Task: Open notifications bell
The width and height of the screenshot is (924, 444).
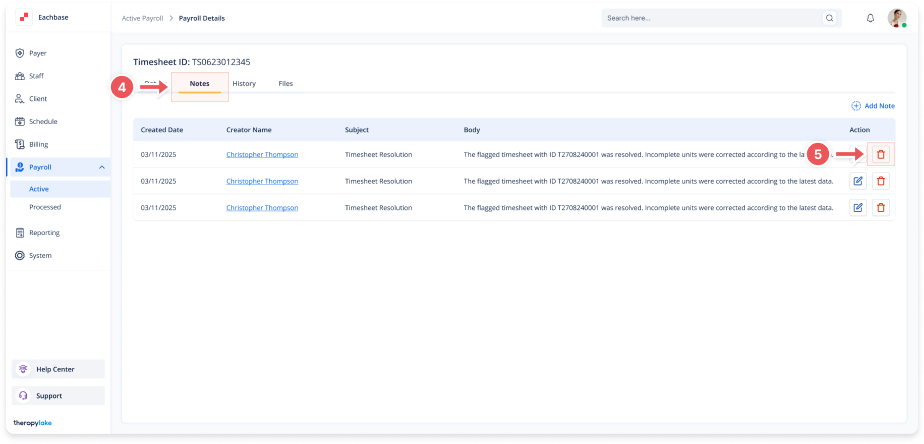Action: 870,18
